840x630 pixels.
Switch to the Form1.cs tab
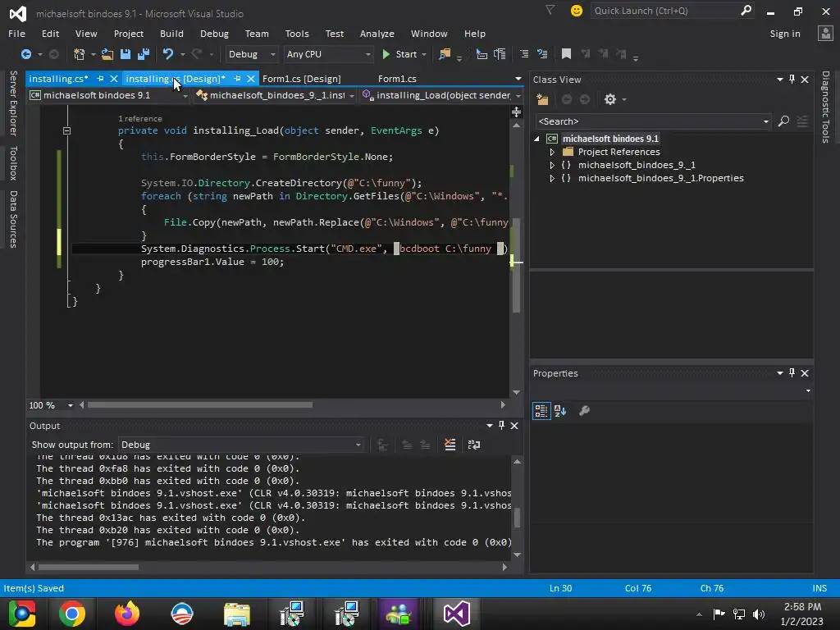point(397,79)
